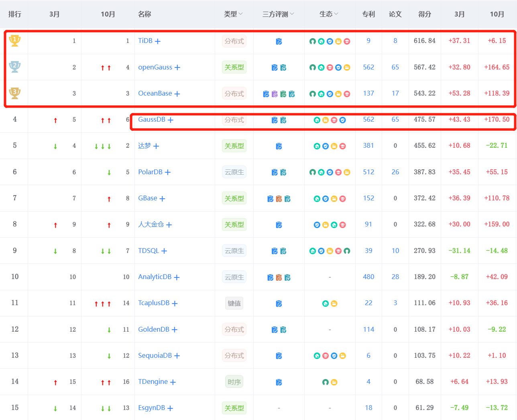517x420 pixels.
Task: Click the third-party evaluation icon in TiDB row
Action: (x=279, y=41)
